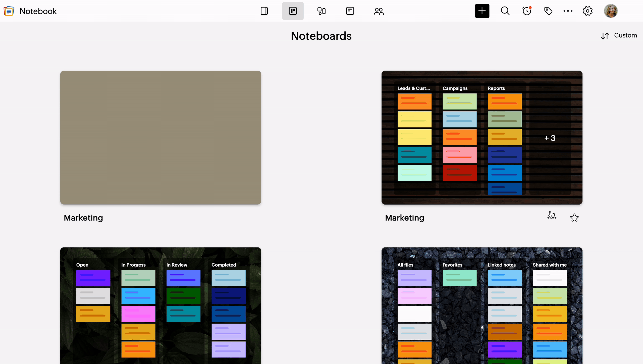Screen dimensions: 643x364
Task: Switch to the Whiteboards view icon
Action: (321, 11)
